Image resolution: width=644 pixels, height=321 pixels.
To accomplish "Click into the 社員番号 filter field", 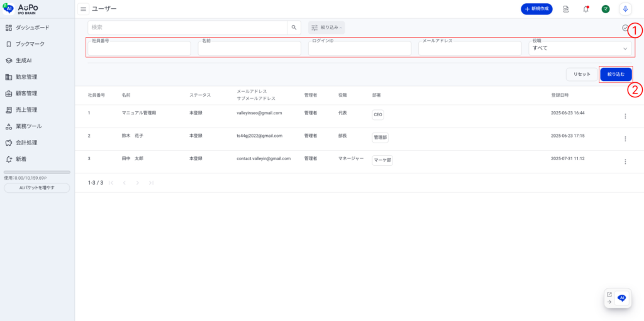I will [138, 49].
